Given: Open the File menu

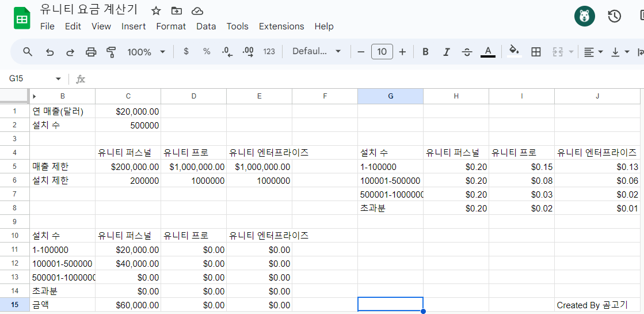Looking at the screenshot, I should click(x=47, y=27).
